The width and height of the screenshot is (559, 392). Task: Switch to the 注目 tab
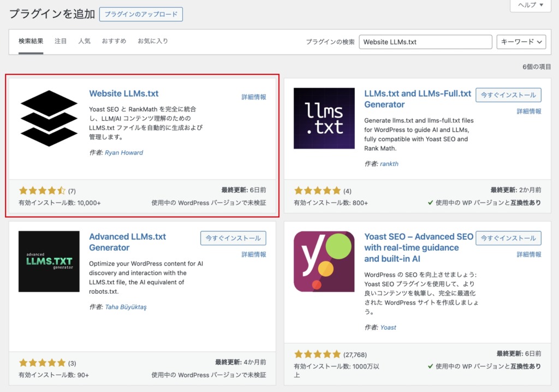61,41
